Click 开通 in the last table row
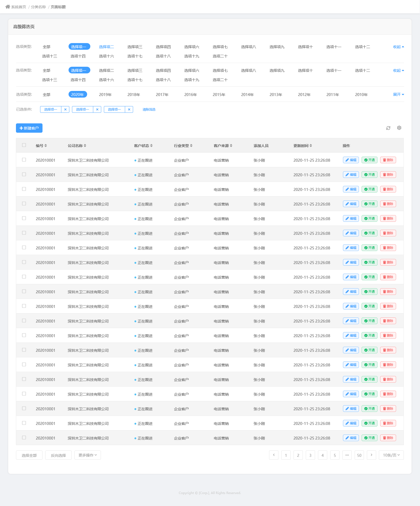Image resolution: width=420 pixels, height=506 pixels. pos(370,438)
